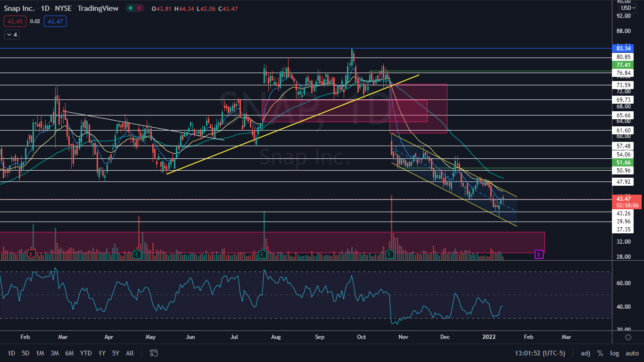Click the L42.06 low value in header
Screen dimensions: 644x362
(x=206, y=8)
